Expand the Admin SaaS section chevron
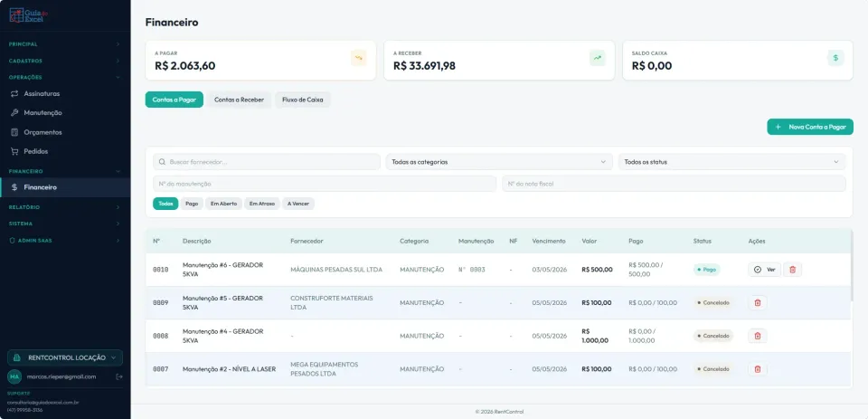Viewport: 868px width, 419px height. [118, 241]
